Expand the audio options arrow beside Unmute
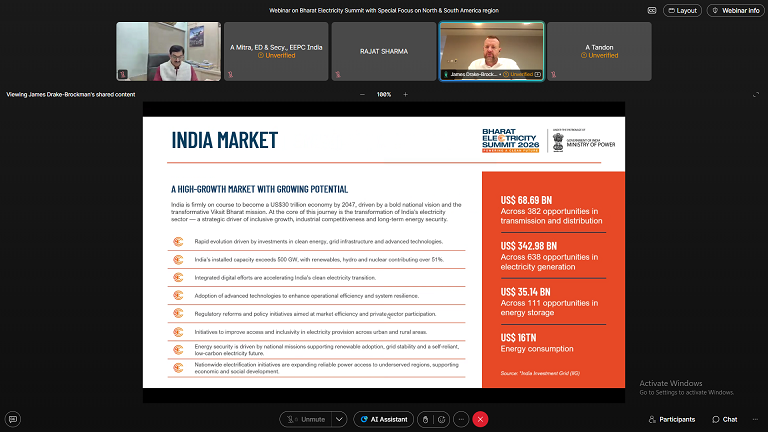Viewport: 768px width, 432px height. click(x=340, y=419)
